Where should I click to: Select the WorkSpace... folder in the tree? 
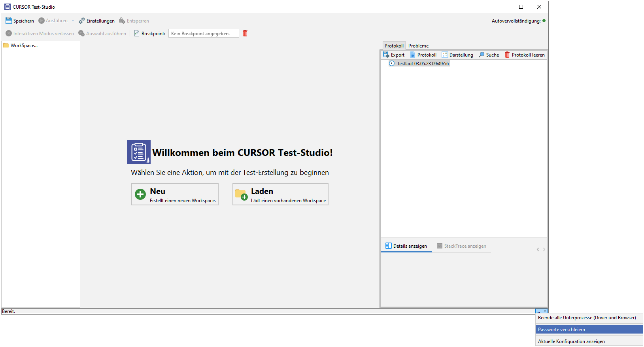pyautogui.click(x=24, y=46)
